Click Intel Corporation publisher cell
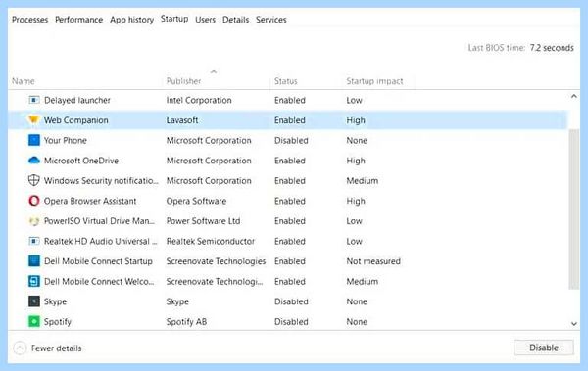Screen dimensions: 588x371 tap(199, 100)
